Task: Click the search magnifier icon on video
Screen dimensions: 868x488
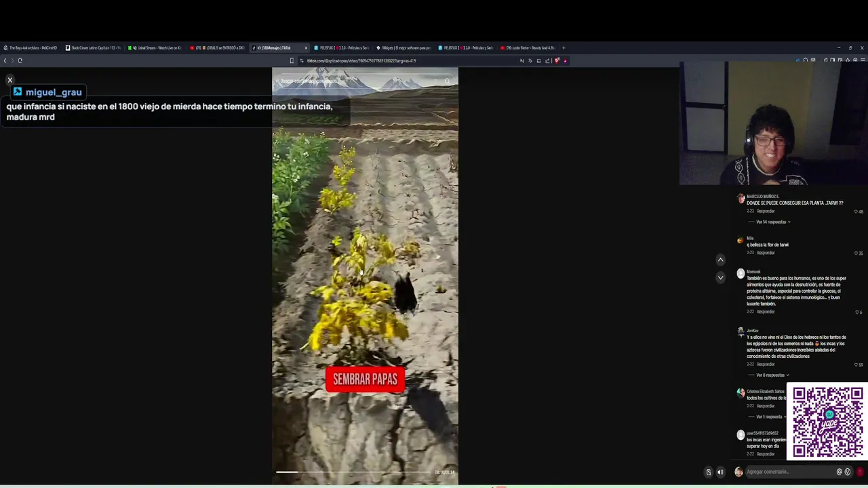Action: pyautogui.click(x=447, y=81)
